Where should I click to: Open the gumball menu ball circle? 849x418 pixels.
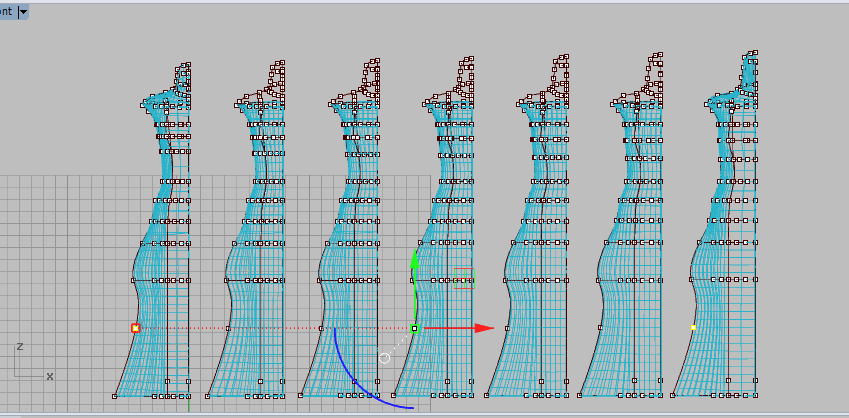(x=384, y=357)
